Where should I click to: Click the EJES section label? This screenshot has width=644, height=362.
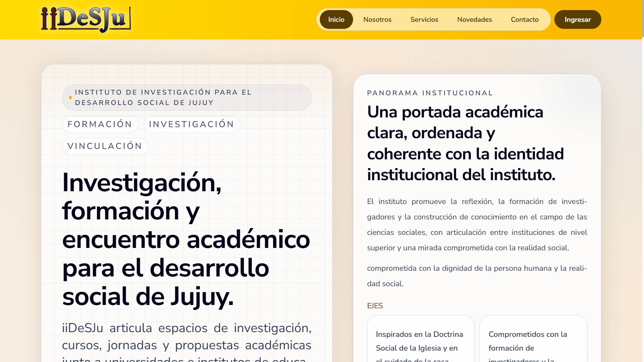tap(375, 306)
